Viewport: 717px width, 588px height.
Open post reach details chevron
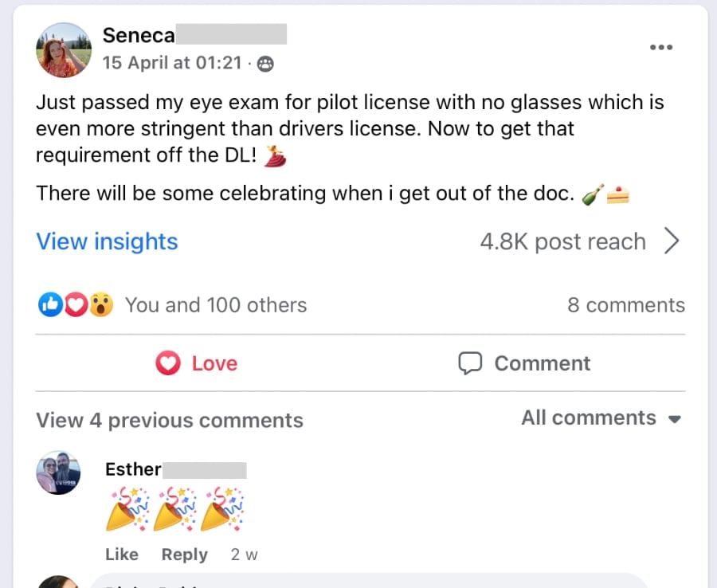[672, 241]
